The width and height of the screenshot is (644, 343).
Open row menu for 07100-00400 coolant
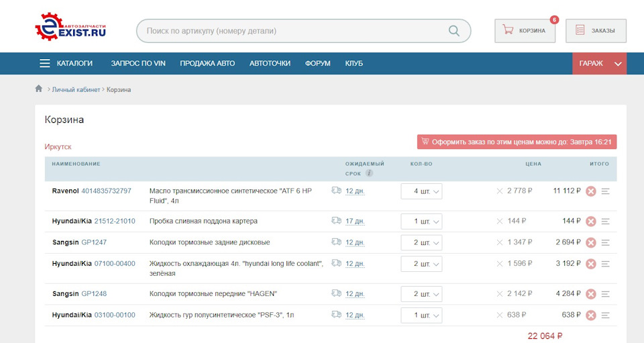tap(605, 264)
